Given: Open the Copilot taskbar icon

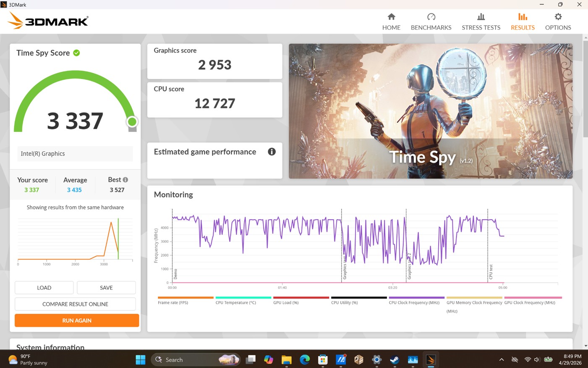Looking at the screenshot, I should [x=269, y=360].
